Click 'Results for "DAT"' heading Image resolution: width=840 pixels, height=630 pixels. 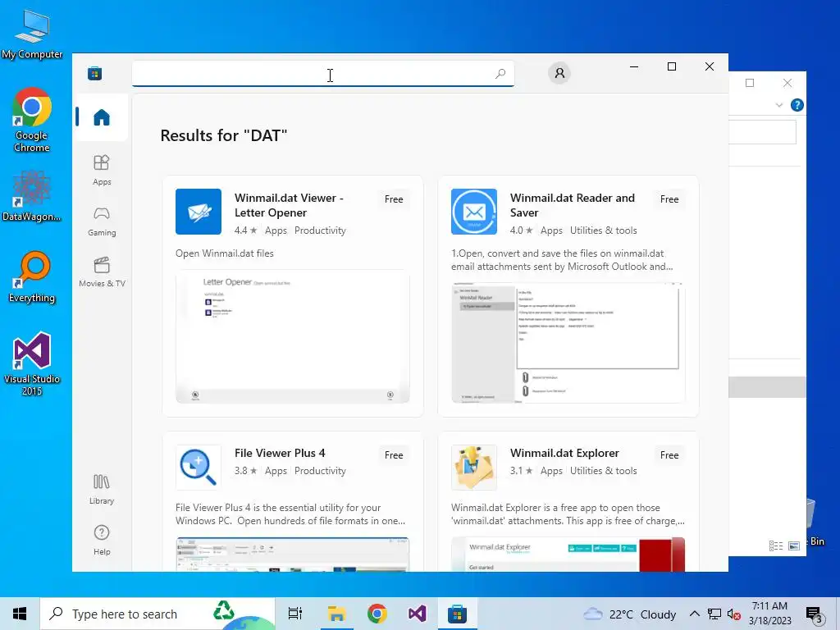coord(224,135)
